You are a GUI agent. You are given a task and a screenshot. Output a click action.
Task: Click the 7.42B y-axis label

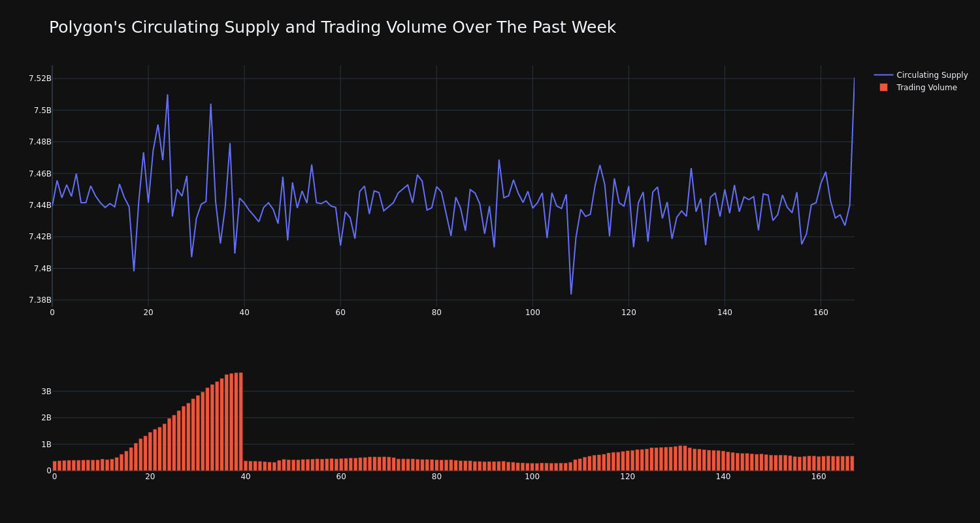coord(40,237)
